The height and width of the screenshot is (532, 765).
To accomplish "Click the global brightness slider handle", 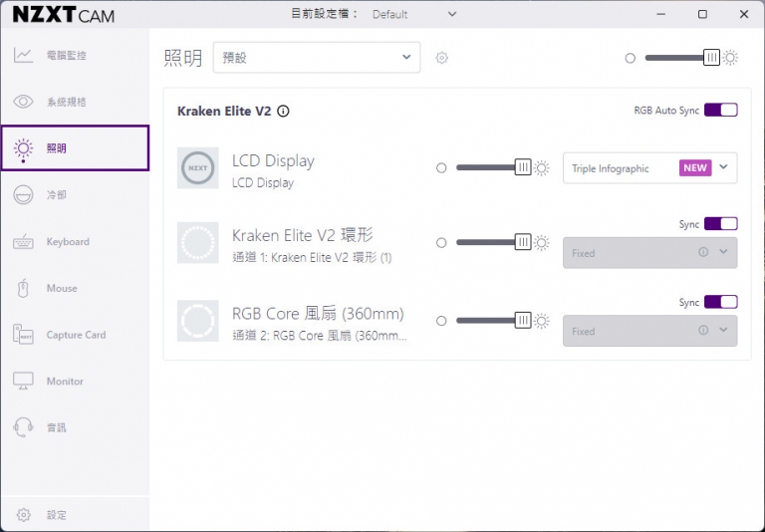I will tap(711, 58).
